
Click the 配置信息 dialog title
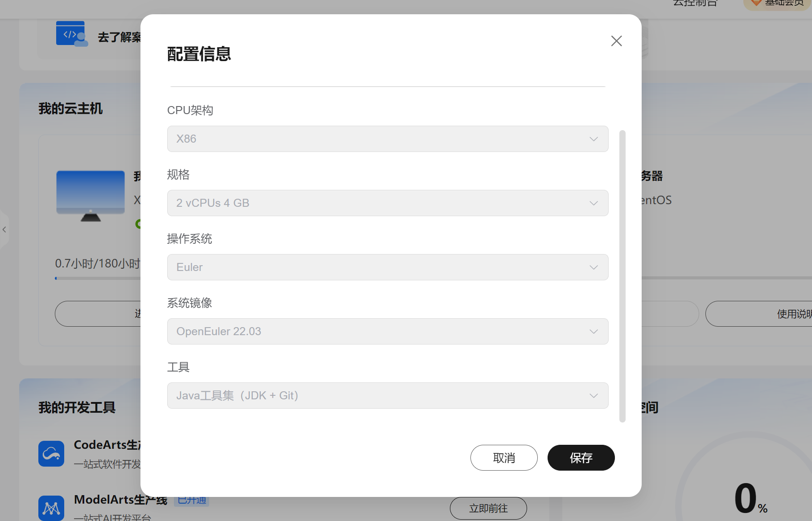(199, 54)
